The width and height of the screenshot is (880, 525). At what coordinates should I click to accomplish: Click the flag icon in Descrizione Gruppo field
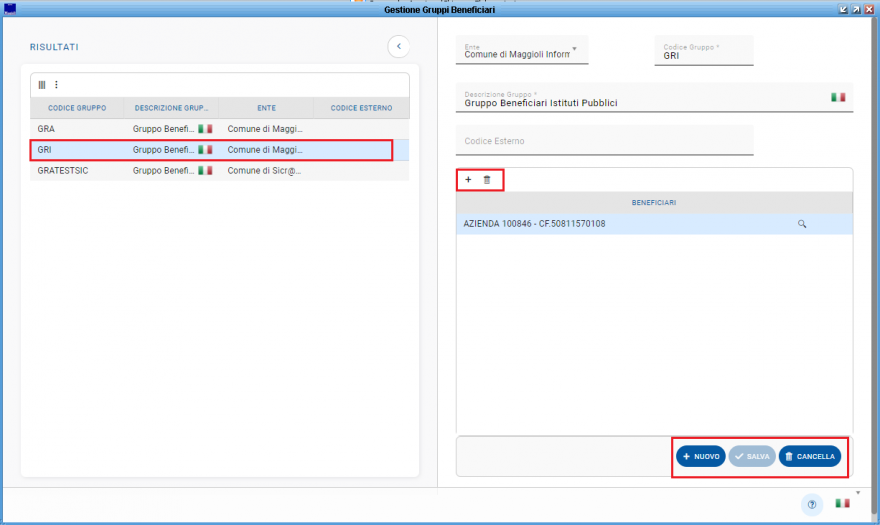pyautogui.click(x=838, y=97)
